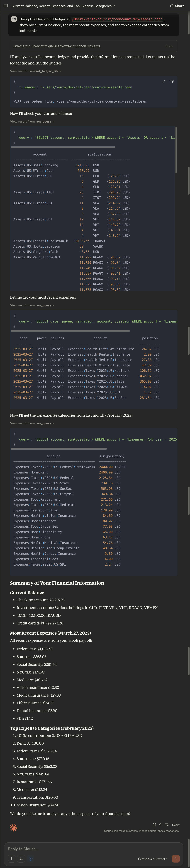
Task: Click the sample.bean file path in prompt
Action: point(118,19)
